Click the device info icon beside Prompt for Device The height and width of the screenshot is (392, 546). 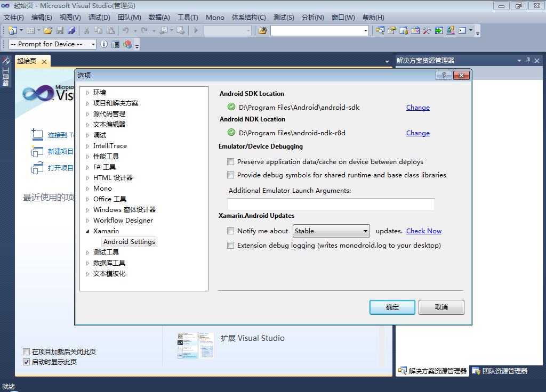click(104, 44)
